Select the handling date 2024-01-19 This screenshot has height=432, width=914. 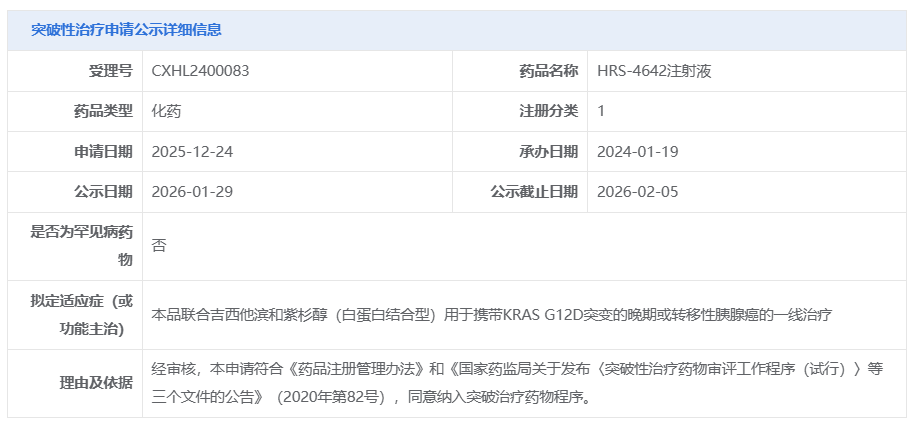[x=637, y=151]
